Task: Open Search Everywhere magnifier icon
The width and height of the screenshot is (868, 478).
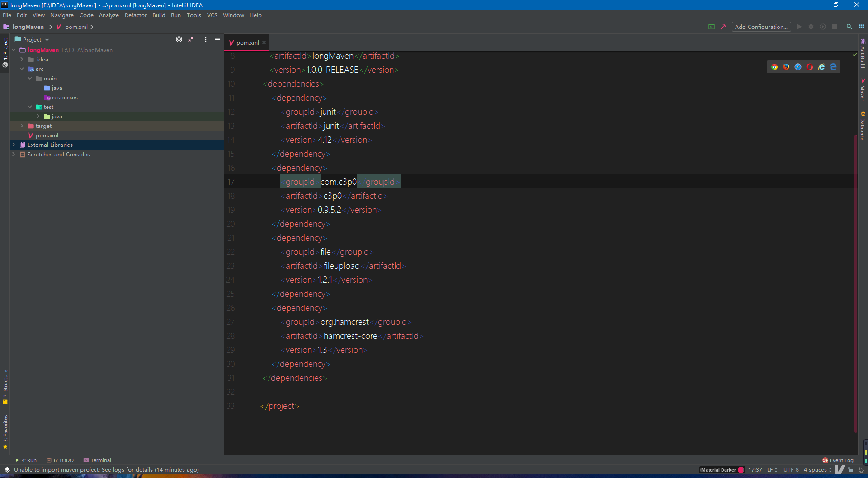Action: coord(849,27)
